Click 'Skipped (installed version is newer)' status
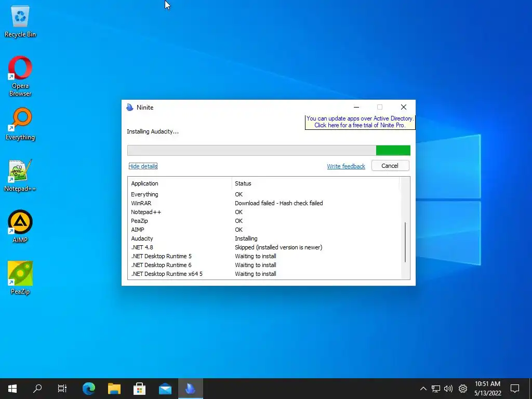The width and height of the screenshot is (532, 399). click(x=278, y=247)
